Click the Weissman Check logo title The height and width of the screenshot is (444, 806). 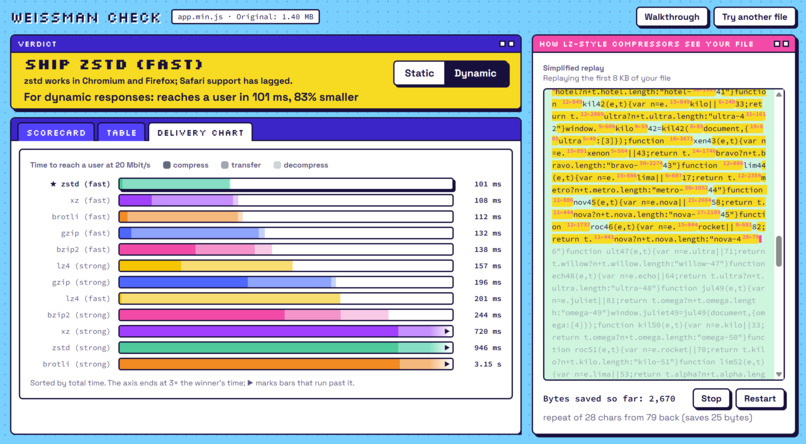(x=86, y=17)
